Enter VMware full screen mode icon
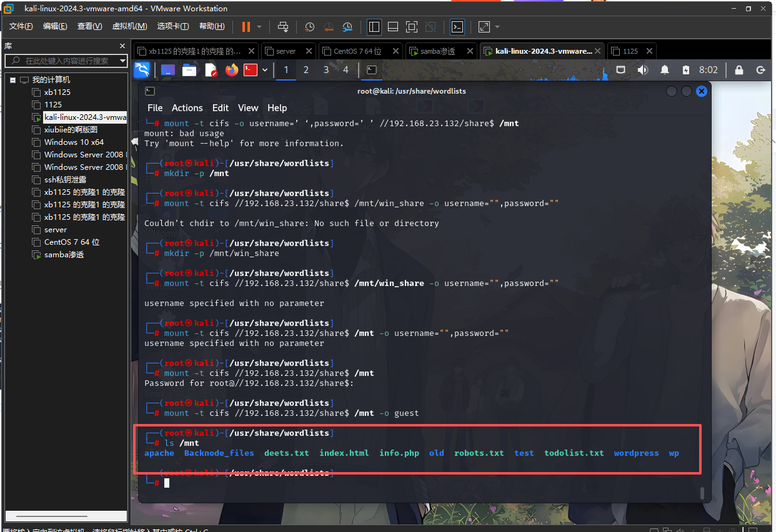Screen dimensions: 776x532 point(411,27)
